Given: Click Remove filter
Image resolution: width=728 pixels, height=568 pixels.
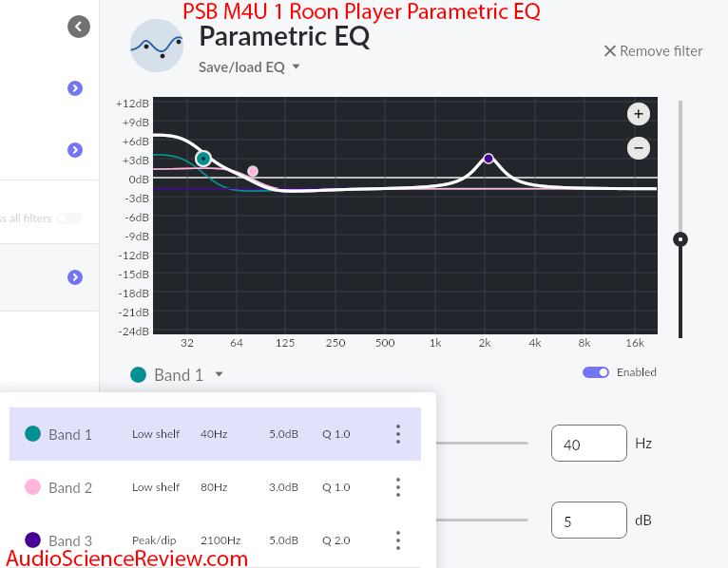Looking at the screenshot, I should pyautogui.click(x=653, y=51).
